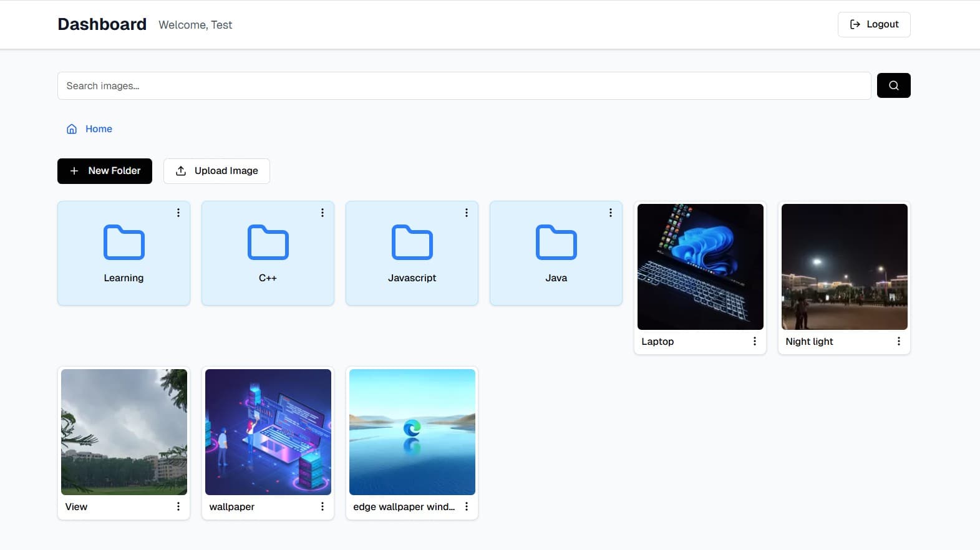Screen dimensions: 980x550
Task: Open the wallpaper image options menu
Action: [323, 506]
